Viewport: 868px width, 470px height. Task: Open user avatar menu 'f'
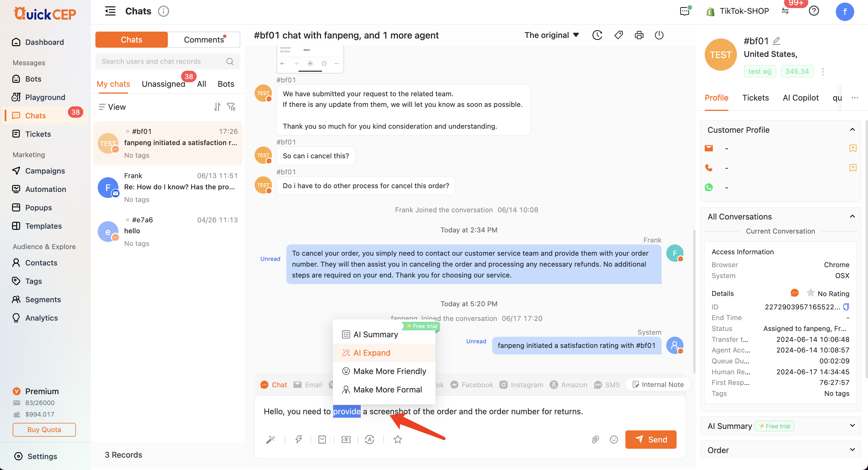coord(844,12)
